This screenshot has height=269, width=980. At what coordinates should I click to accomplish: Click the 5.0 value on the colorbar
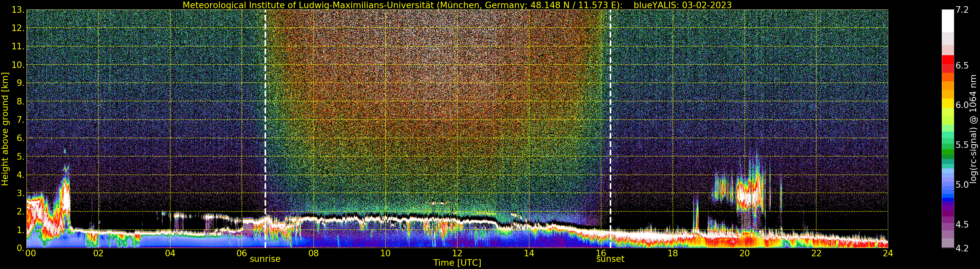coord(962,184)
